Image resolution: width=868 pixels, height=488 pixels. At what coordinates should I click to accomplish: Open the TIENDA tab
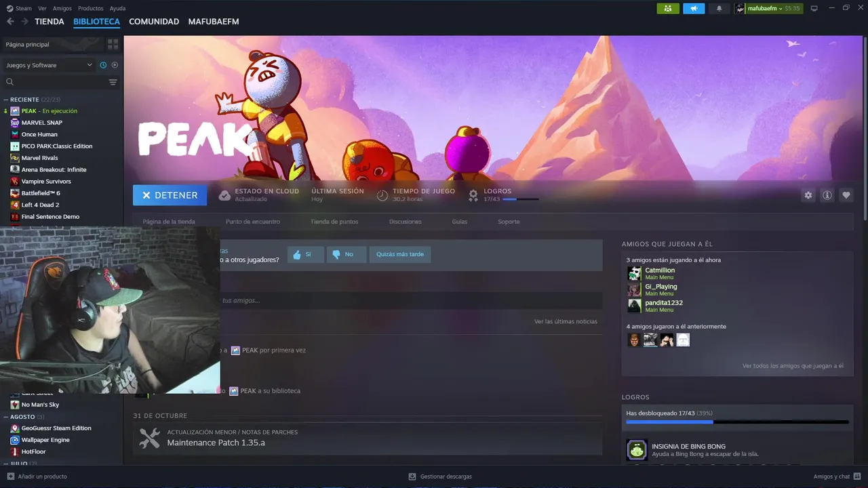tap(50, 22)
